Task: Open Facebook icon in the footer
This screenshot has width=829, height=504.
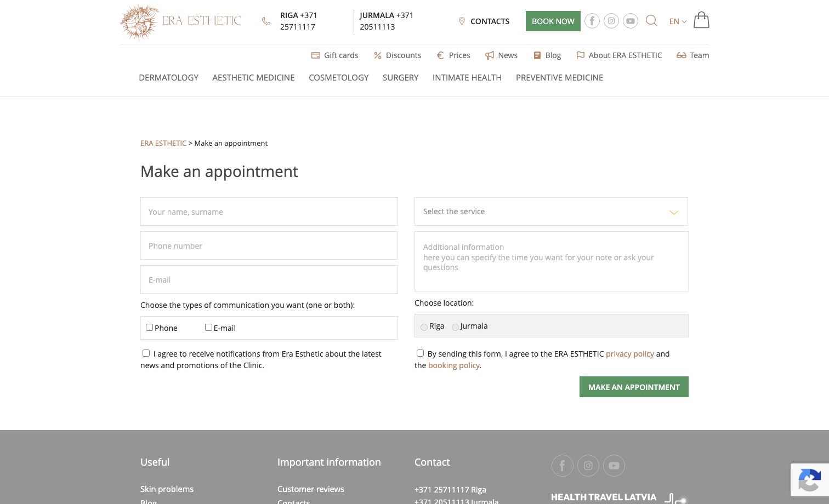Action: coord(563,466)
